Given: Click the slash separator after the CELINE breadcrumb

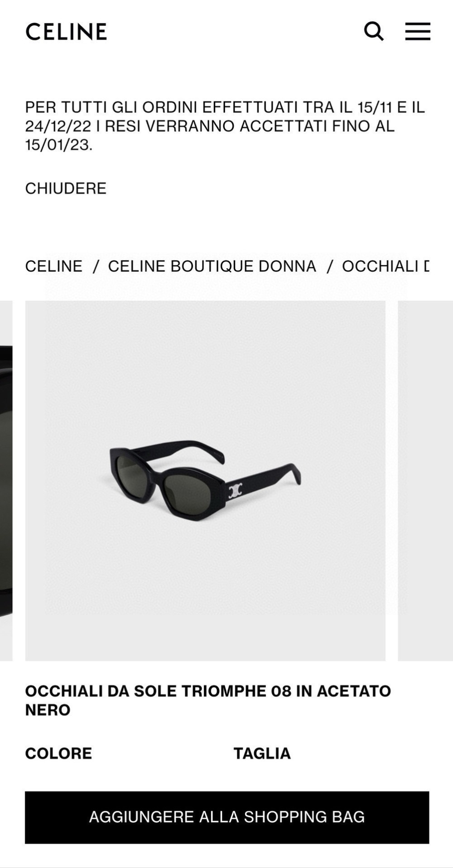Looking at the screenshot, I should 96,266.
